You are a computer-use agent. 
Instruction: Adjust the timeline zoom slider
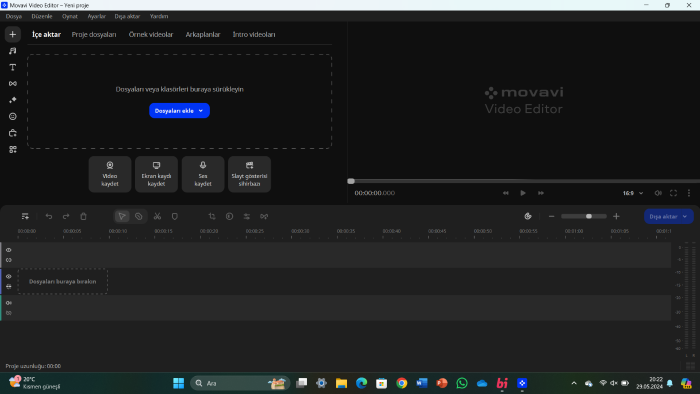[584, 216]
